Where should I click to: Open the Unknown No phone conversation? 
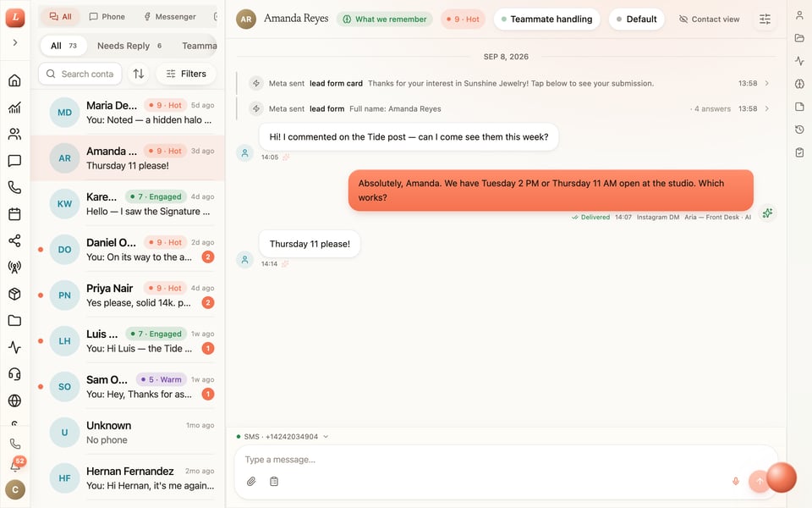click(x=128, y=432)
